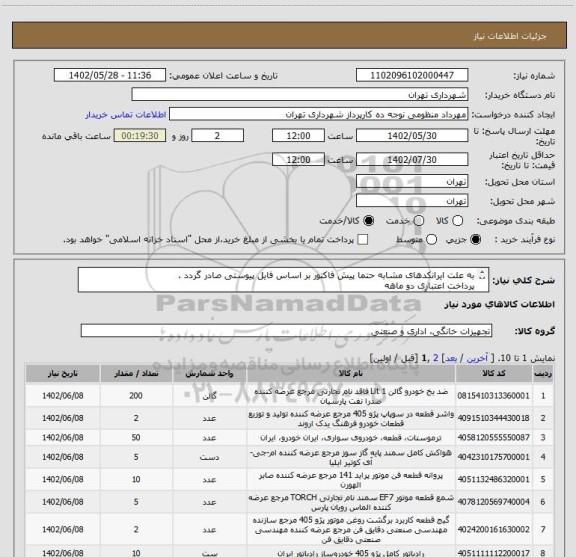This screenshot has height=557, width=576.
Task: Click the ترموستات قطعه خودروی سواری item
Action: 351,438
